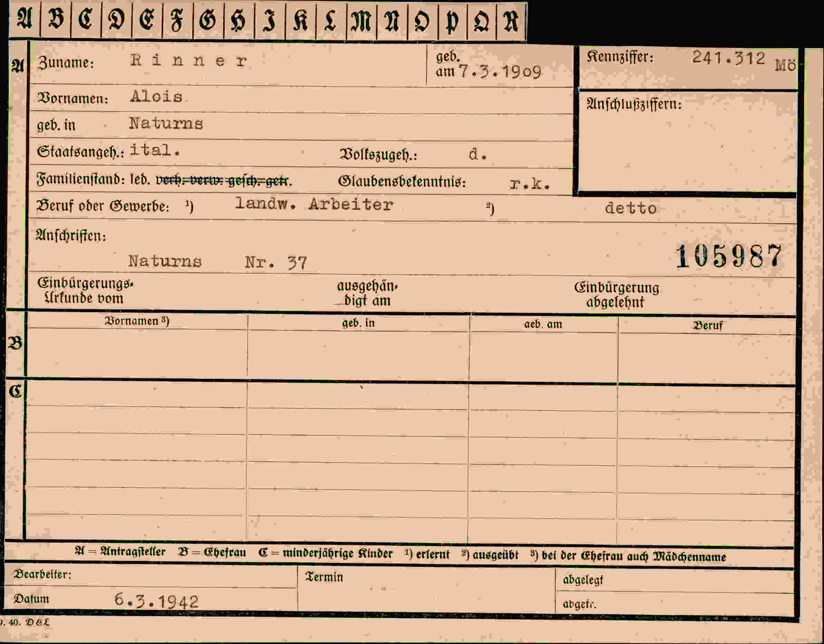The height and width of the screenshot is (644, 824).
Task: Select the Fraktur letter H index tab
Action: 239,21
